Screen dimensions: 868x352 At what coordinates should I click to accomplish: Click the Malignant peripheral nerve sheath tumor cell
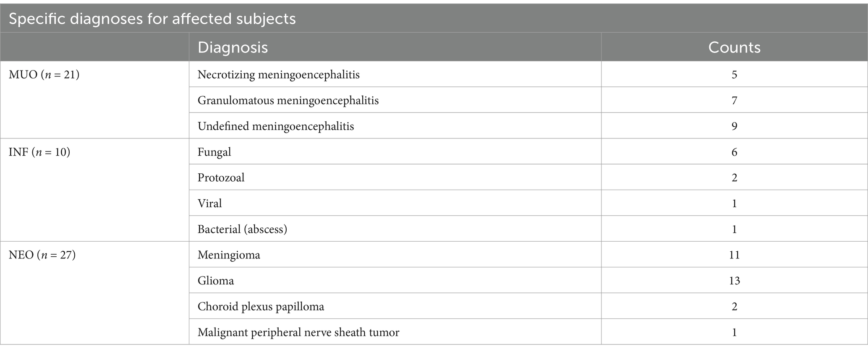(298, 332)
